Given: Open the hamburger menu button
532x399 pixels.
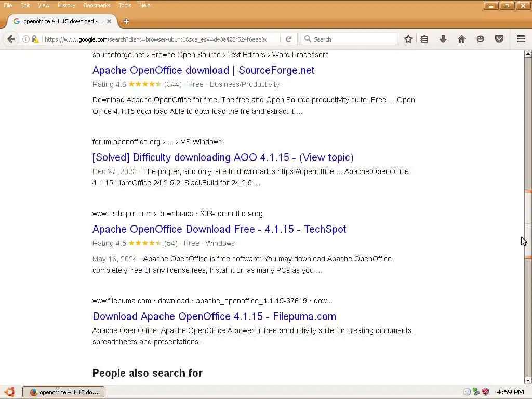Looking at the screenshot, I should pos(521,39).
